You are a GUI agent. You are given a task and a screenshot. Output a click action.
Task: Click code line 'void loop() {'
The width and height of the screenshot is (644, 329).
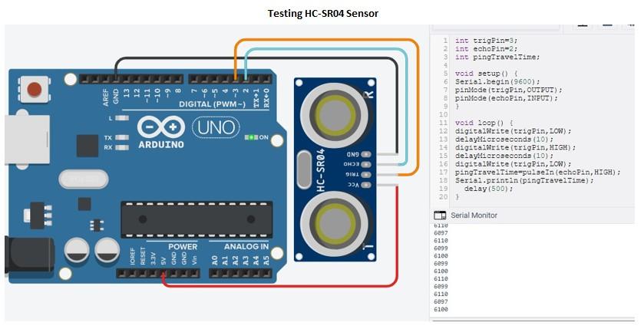click(484, 123)
